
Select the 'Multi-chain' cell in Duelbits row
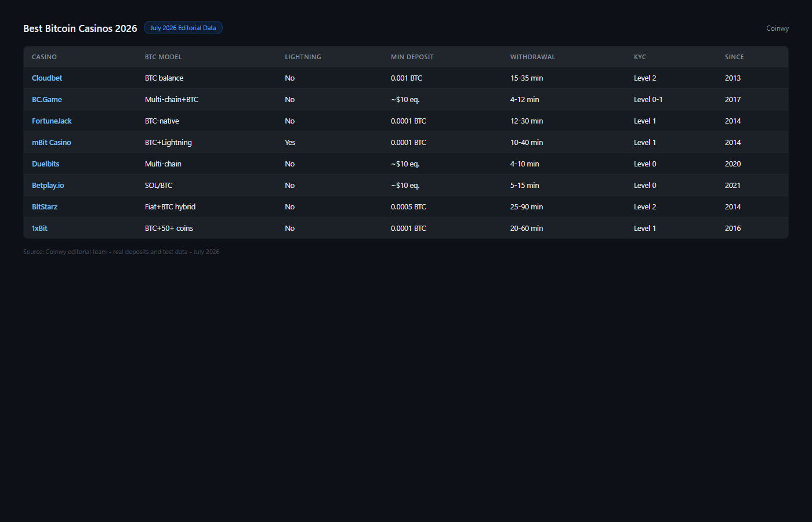pos(163,164)
